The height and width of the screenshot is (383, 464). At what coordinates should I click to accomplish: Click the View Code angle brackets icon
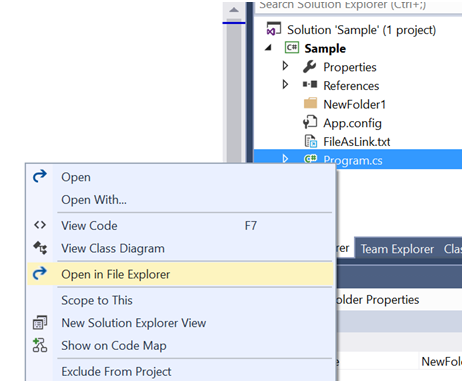pos(40,225)
